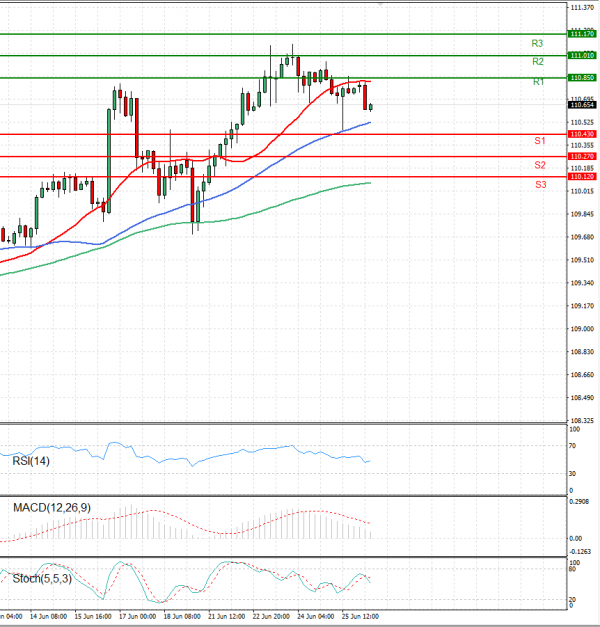Select the S3 support label

(x=540, y=185)
